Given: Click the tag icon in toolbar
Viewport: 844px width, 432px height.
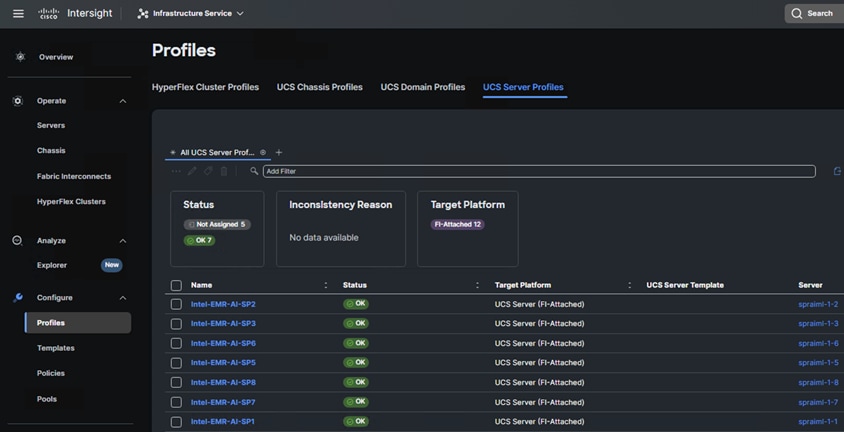Looking at the screenshot, I should point(208,171).
